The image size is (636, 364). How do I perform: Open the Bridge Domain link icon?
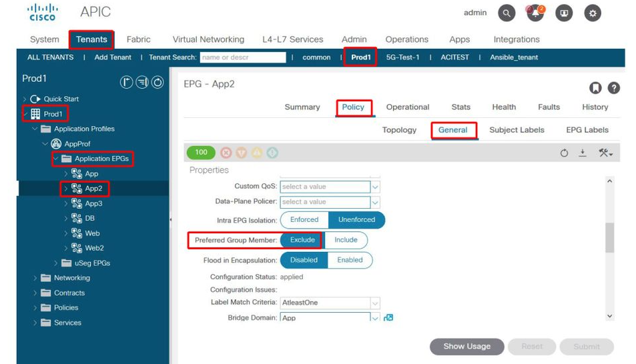tap(388, 317)
